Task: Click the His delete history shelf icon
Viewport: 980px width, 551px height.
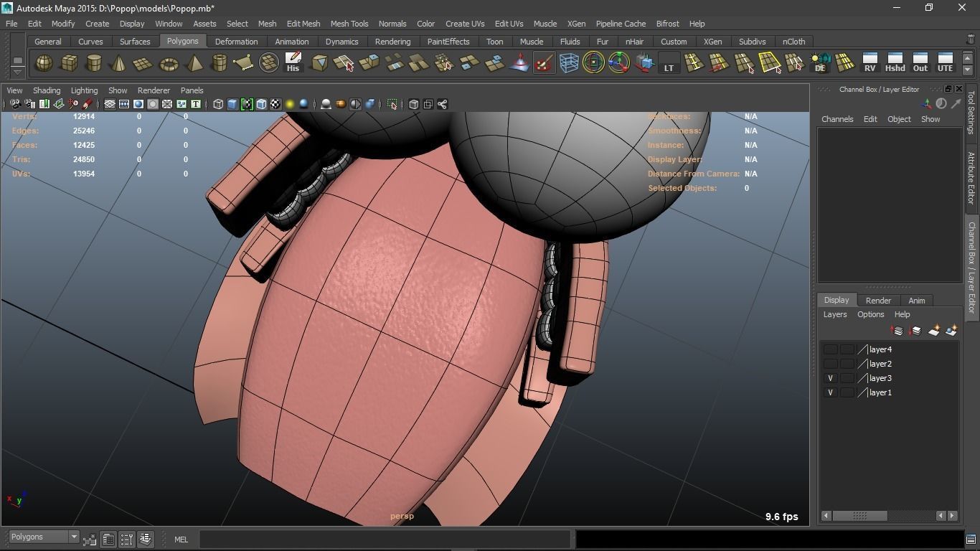Action: [x=293, y=63]
